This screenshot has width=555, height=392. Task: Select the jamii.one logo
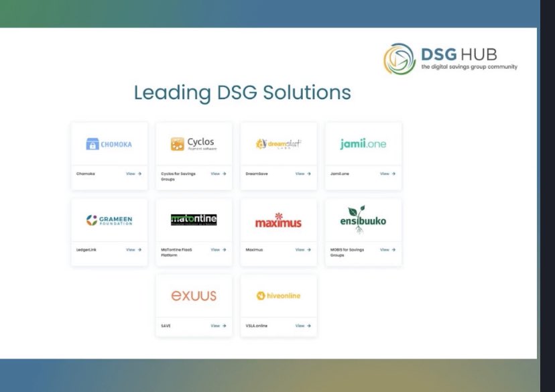tap(363, 144)
